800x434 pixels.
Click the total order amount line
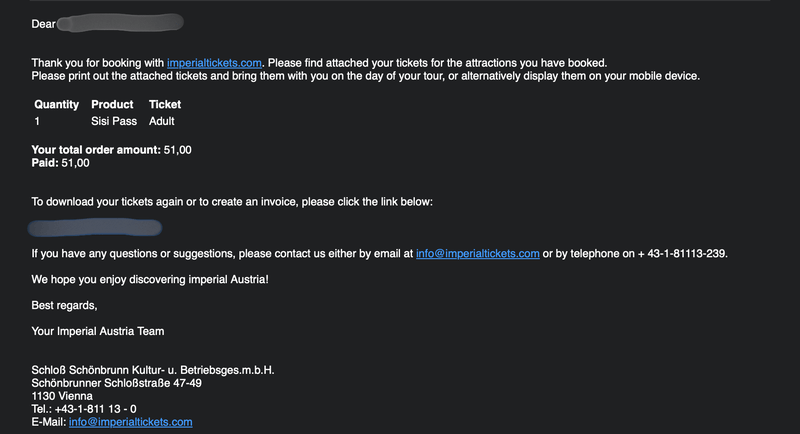(x=111, y=150)
